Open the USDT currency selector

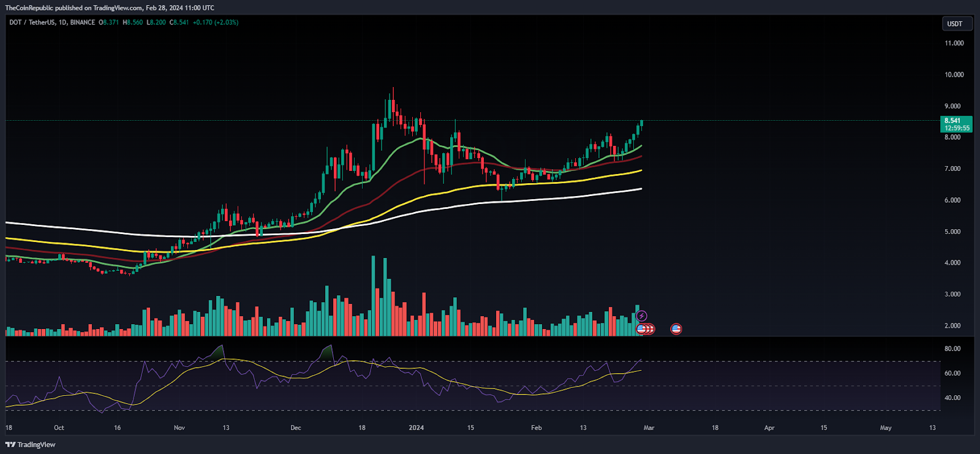pyautogui.click(x=957, y=24)
